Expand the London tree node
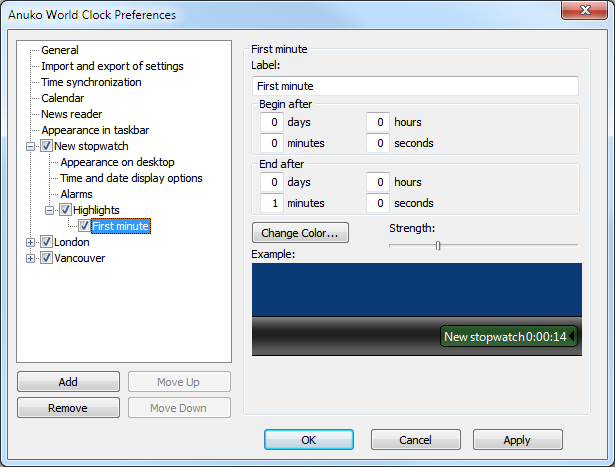This screenshot has width=615, height=467. [x=31, y=242]
